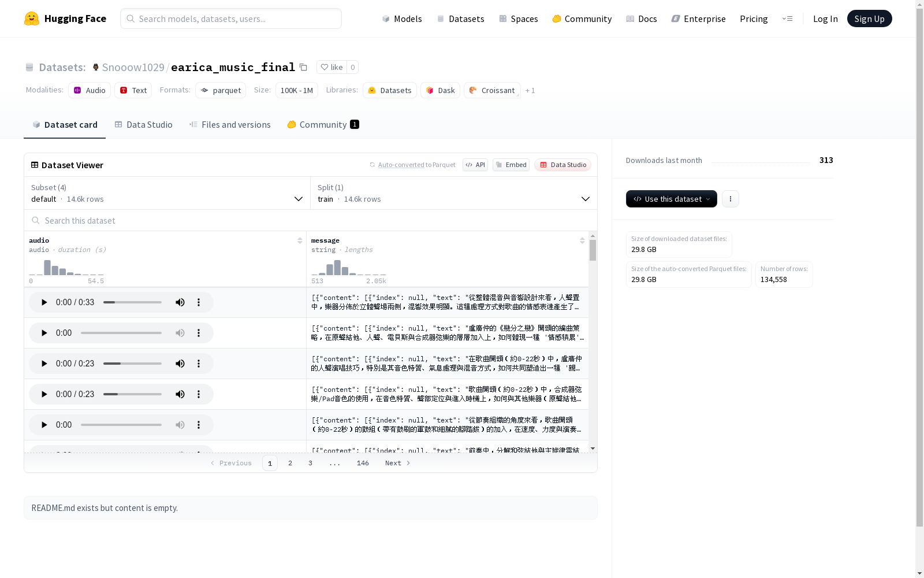Open the Pricing page
Image resolution: width=924 pixels, height=578 pixels.
click(x=754, y=18)
